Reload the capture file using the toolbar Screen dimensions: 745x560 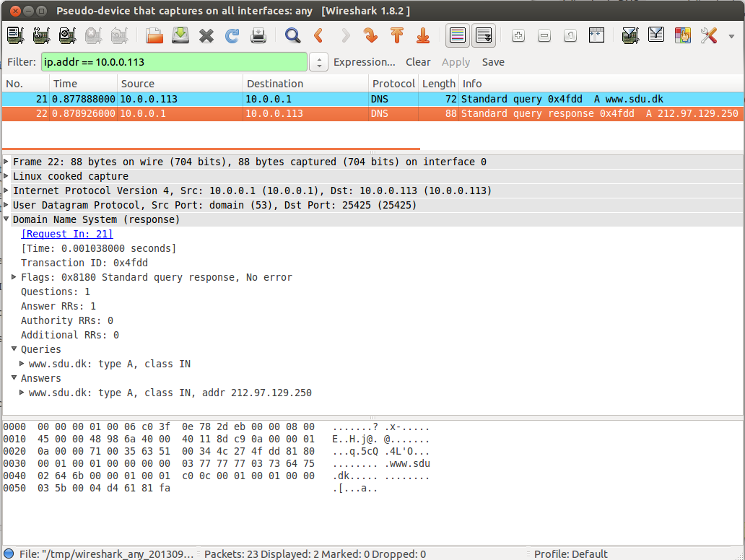[x=232, y=35]
